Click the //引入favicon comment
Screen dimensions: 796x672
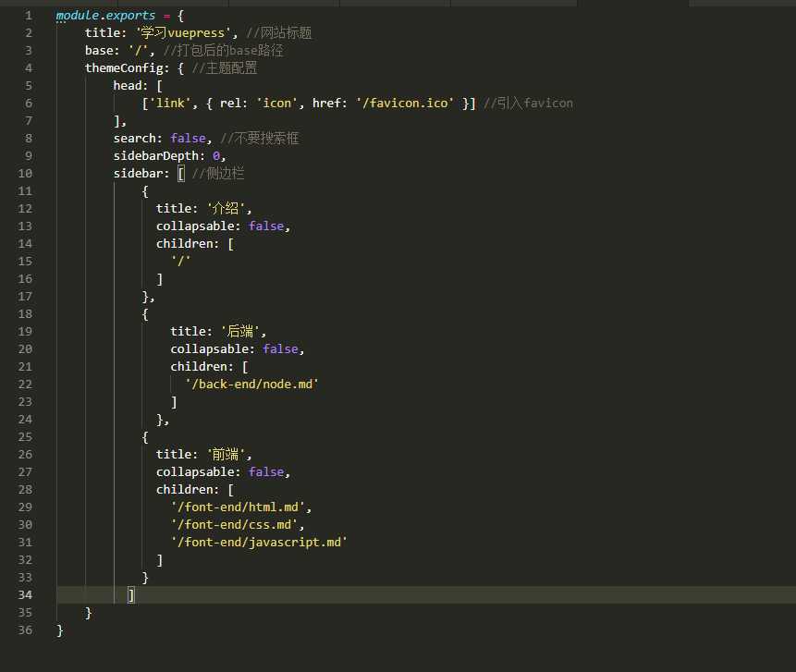(528, 104)
